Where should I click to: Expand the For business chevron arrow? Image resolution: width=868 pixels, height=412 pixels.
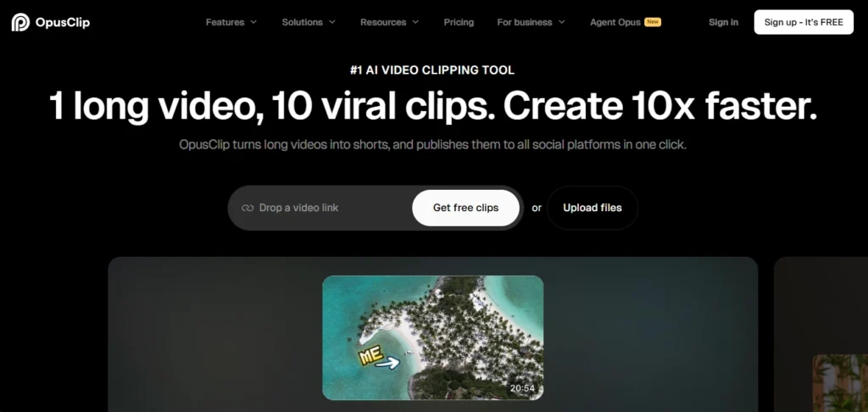click(561, 22)
